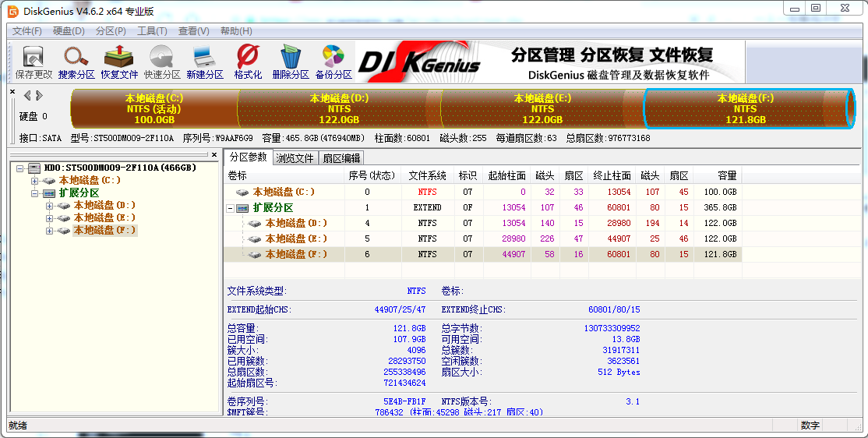Switch to the 分区参数 tab
The width and height of the screenshot is (868, 438).
(x=249, y=157)
